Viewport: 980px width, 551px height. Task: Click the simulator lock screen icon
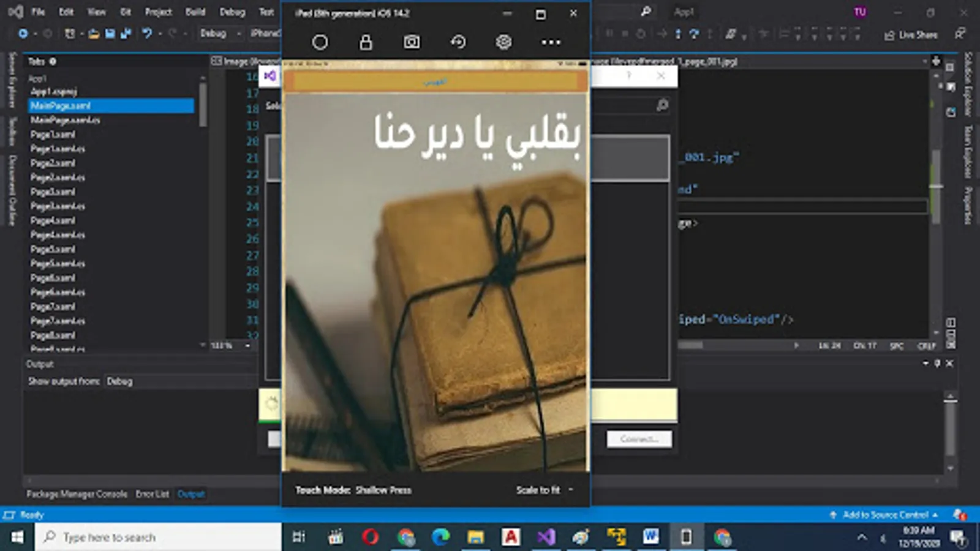[366, 42]
